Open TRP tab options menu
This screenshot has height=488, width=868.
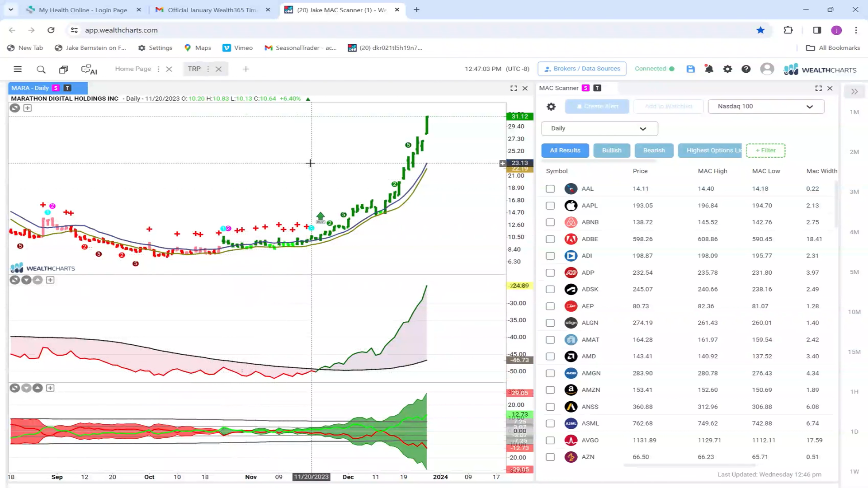(x=208, y=69)
